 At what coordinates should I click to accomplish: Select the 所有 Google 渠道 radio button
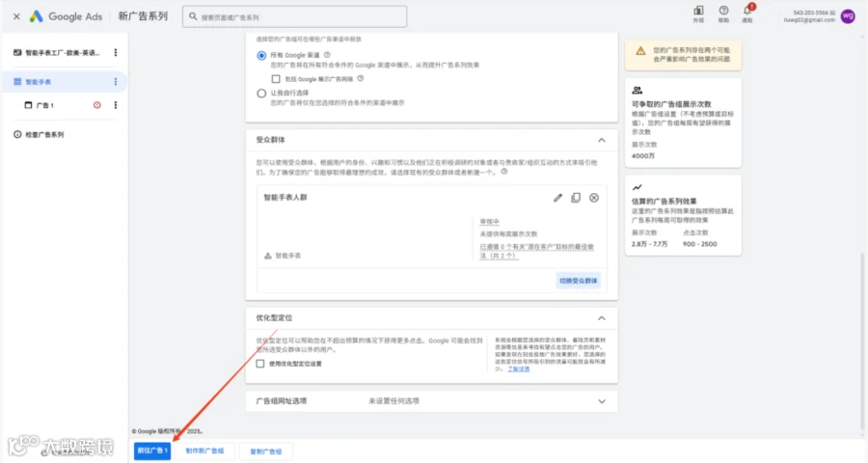261,55
